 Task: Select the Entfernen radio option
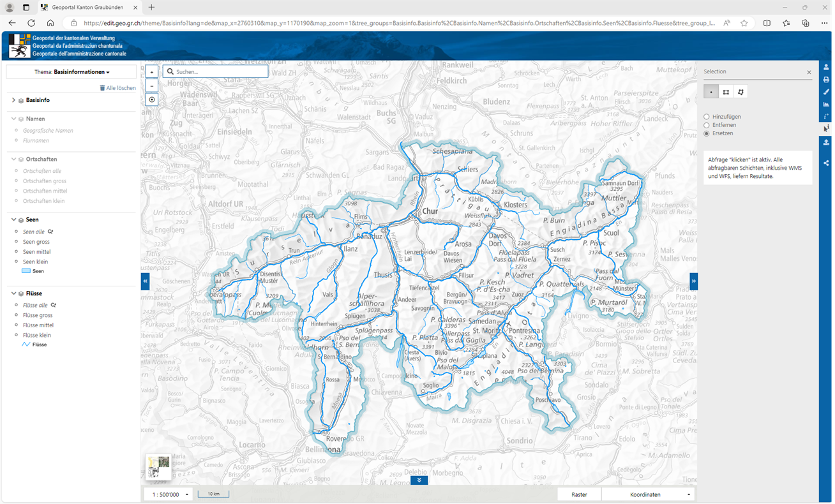[707, 125]
